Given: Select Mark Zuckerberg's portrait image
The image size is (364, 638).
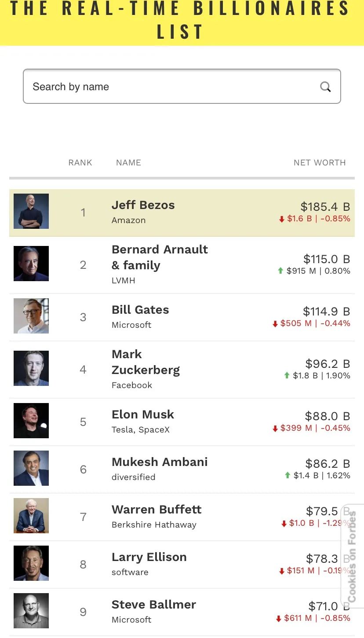Looking at the screenshot, I should (31, 368).
